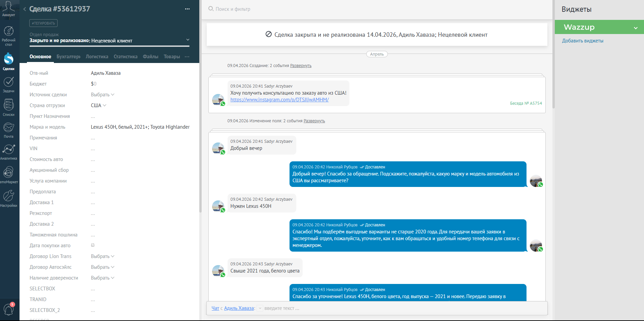
Task: Open Наличие доверености dropdown
Action: tap(103, 278)
